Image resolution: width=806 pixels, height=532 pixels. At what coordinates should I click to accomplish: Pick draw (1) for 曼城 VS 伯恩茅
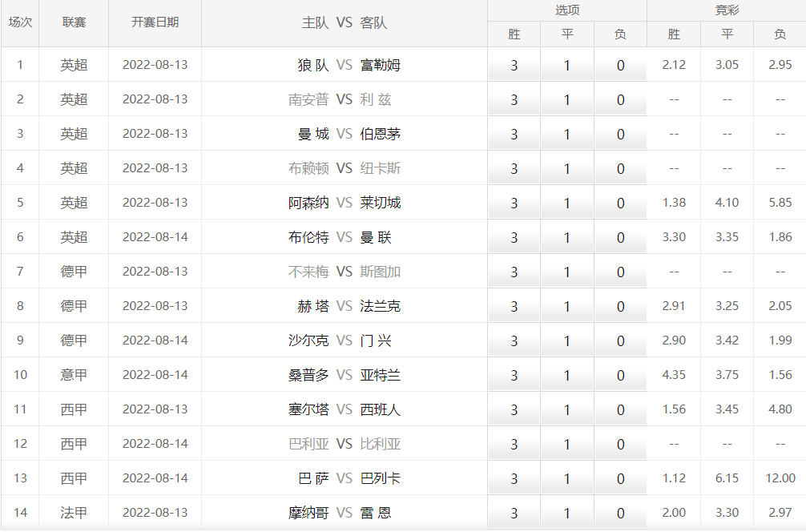(x=567, y=134)
